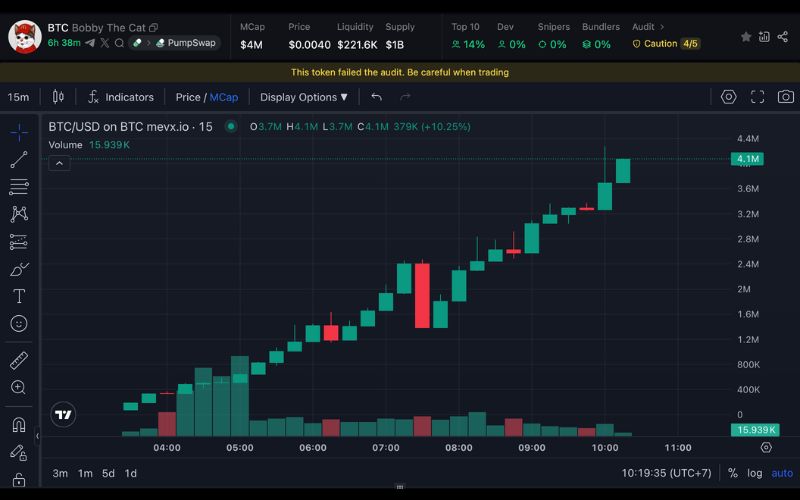Open the chart stats icon beside star
This screenshot has height=500, width=800.
point(764,37)
